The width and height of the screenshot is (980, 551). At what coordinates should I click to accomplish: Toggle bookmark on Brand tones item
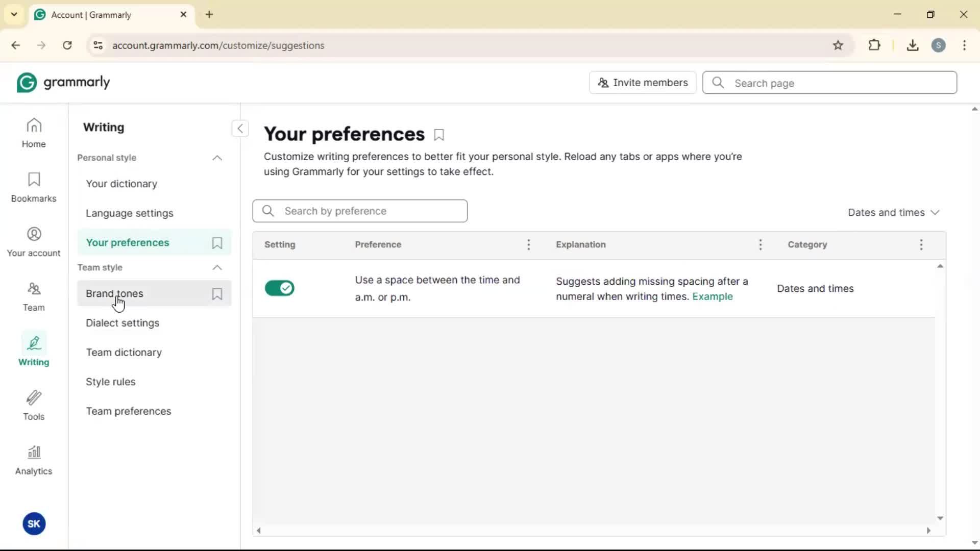(x=217, y=294)
